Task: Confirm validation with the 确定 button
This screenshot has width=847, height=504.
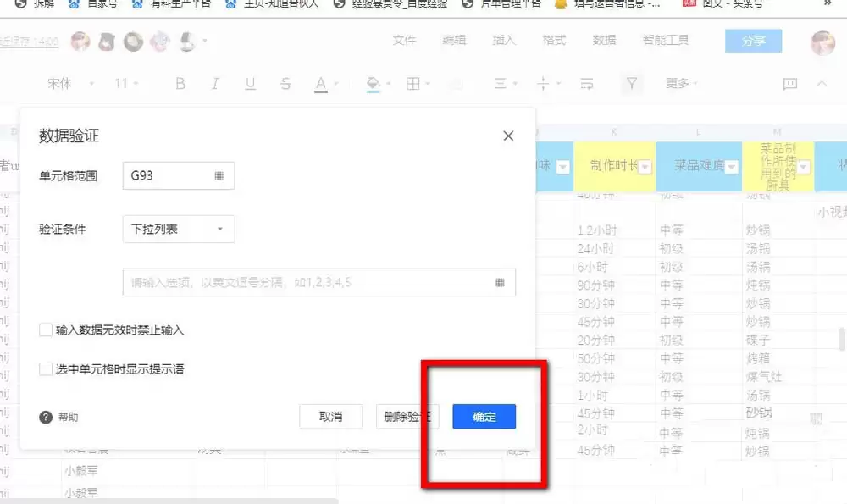Action: pyautogui.click(x=484, y=416)
